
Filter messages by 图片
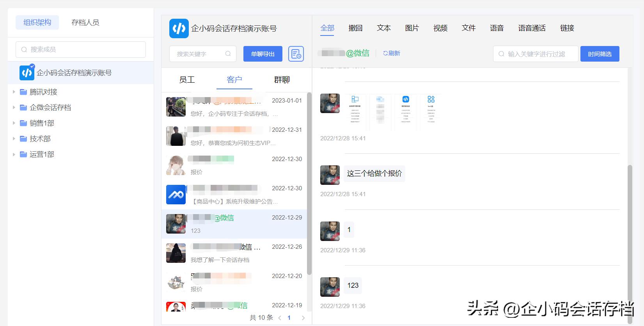(412, 28)
